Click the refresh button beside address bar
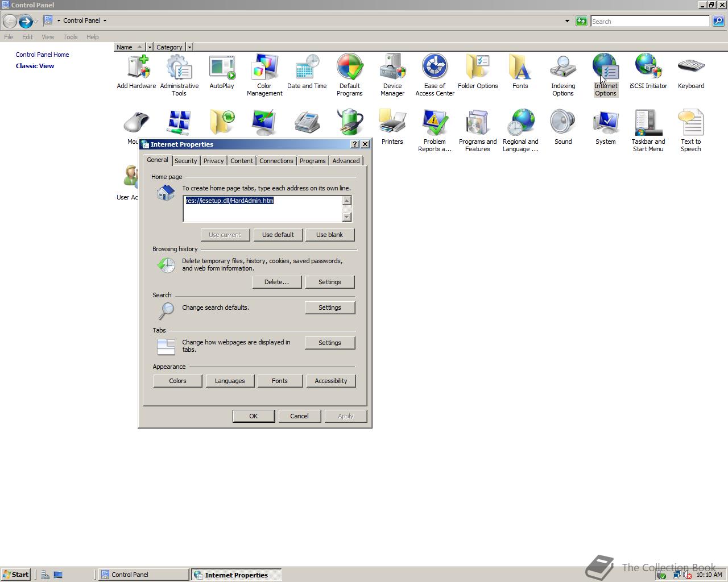The height and width of the screenshot is (582, 728). point(581,21)
